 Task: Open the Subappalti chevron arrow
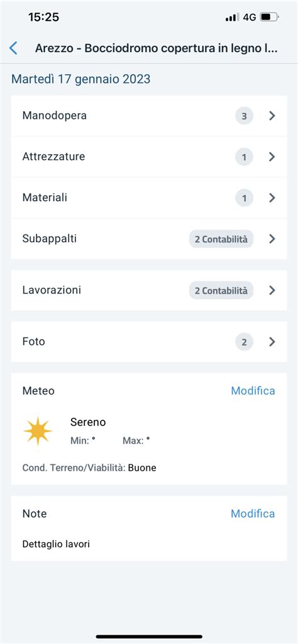point(272,239)
